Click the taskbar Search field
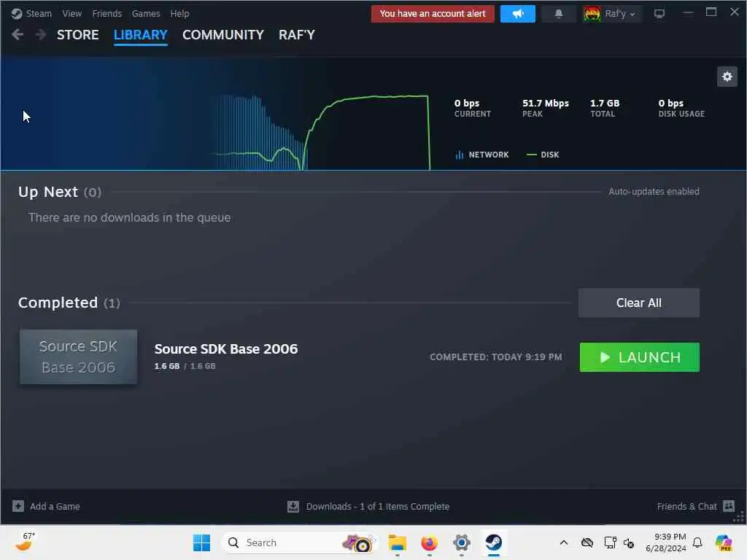 299,542
